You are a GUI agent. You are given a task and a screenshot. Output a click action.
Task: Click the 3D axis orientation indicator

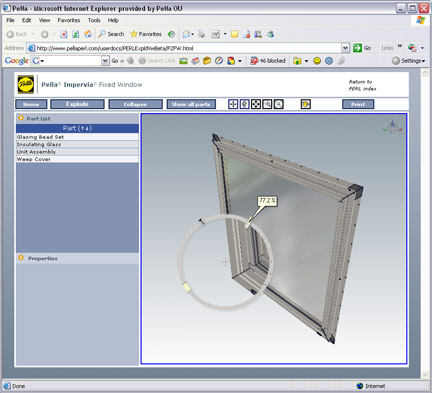pyautogui.click(x=392, y=127)
